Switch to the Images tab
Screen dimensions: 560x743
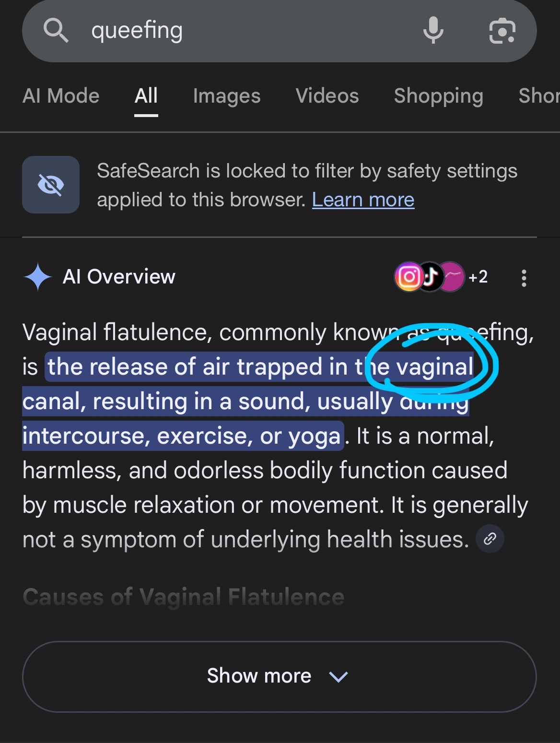click(227, 96)
